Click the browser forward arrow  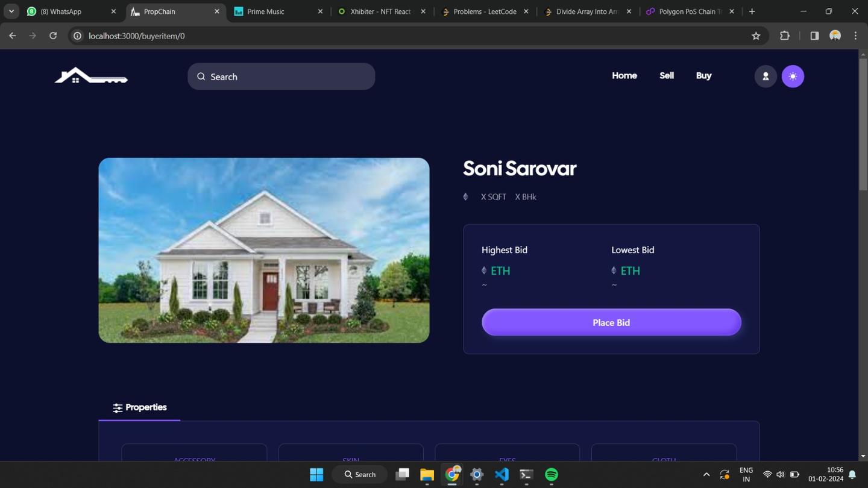pyautogui.click(x=33, y=36)
